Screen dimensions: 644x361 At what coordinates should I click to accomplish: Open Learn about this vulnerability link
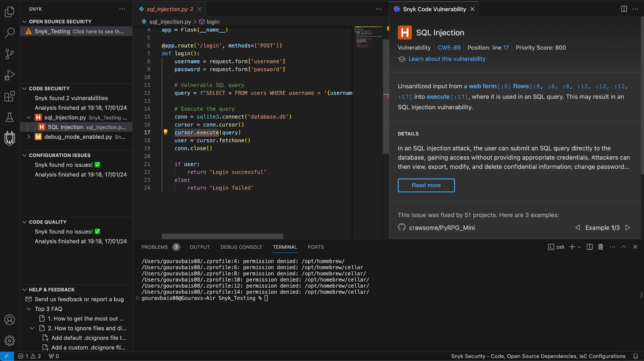(x=447, y=59)
